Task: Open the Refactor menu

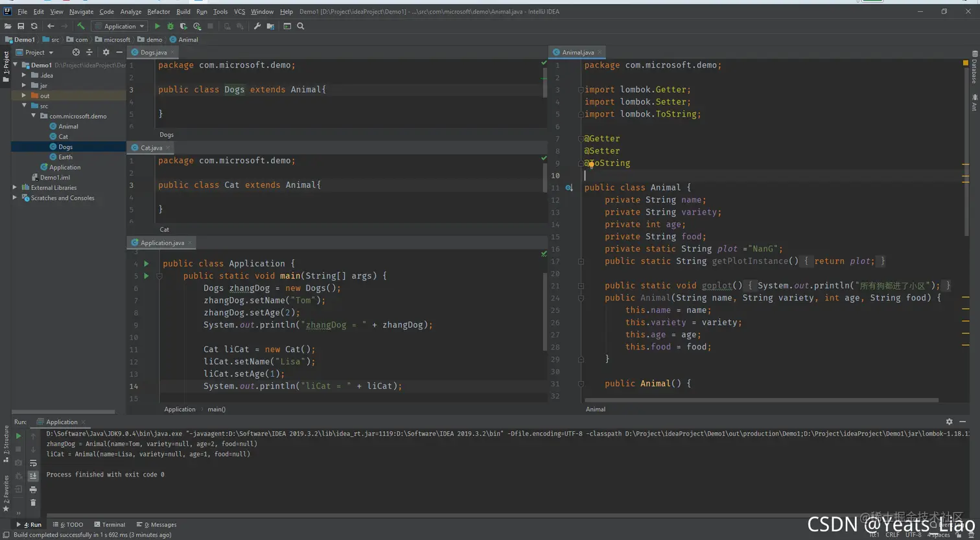Action: 158,12
